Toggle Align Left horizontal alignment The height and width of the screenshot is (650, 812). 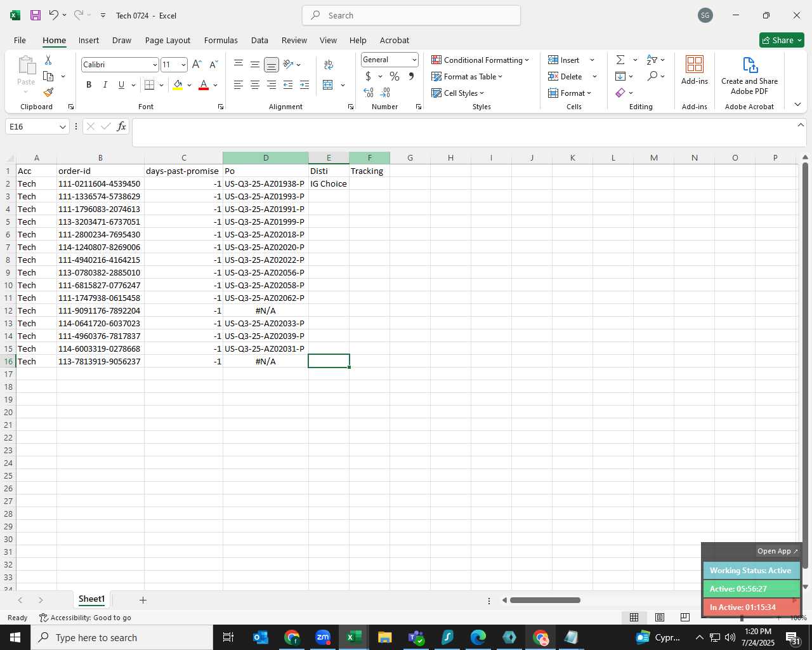239,84
